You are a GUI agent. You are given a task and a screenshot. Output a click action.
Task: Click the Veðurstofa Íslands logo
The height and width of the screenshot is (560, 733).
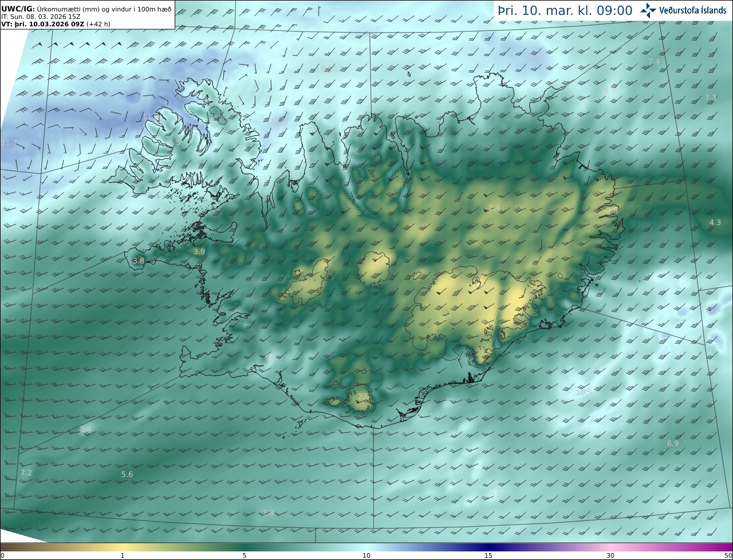683,10
